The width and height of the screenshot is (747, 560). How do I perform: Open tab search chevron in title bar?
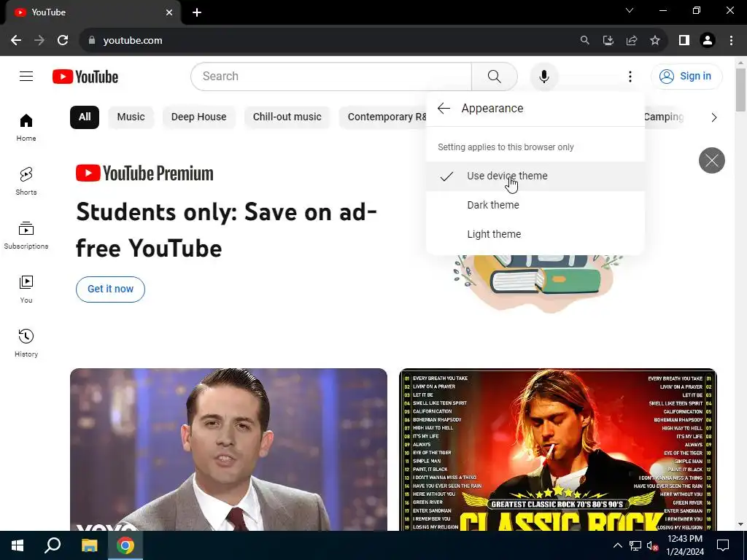(x=630, y=10)
